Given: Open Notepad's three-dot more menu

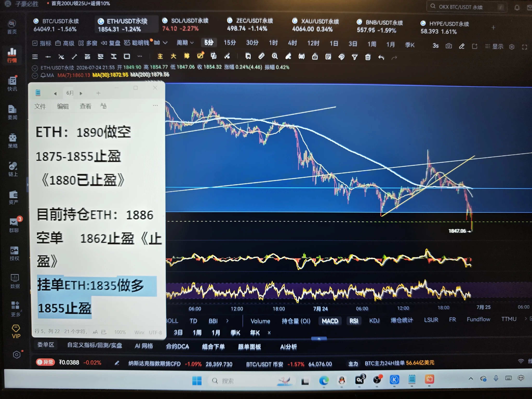Looking at the screenshot, I should tap(155, 105).
